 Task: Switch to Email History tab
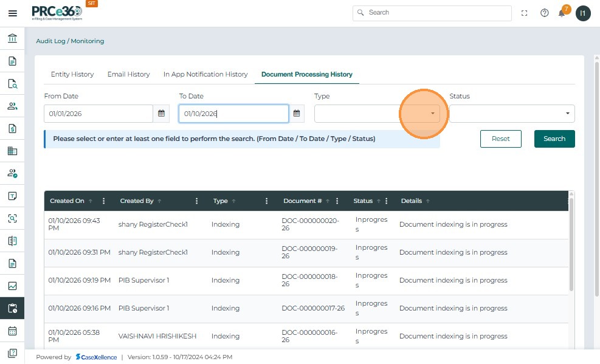[x=128, y=74]
